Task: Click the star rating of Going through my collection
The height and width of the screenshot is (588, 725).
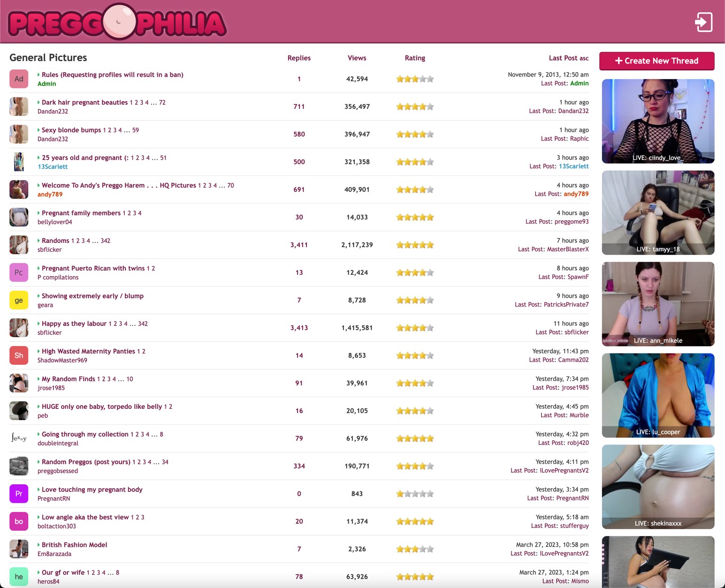Action: tap(415, 438)
